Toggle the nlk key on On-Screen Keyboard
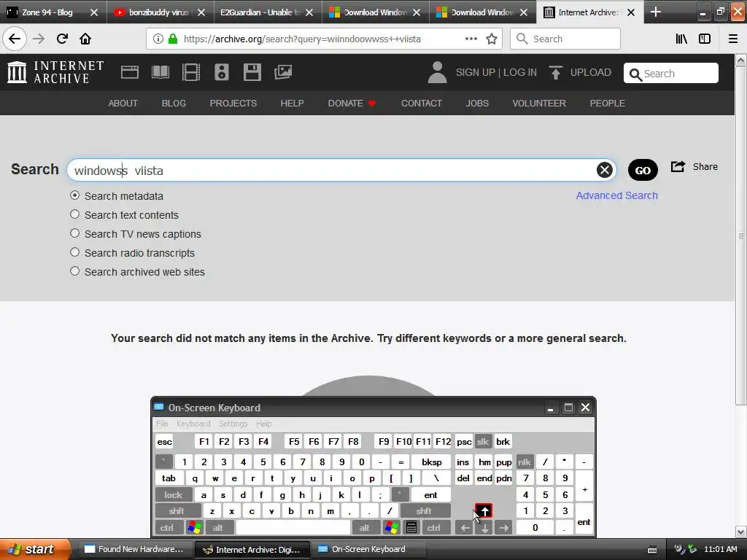The height and width of the screenshot is (560, 747). coord(525,462)
